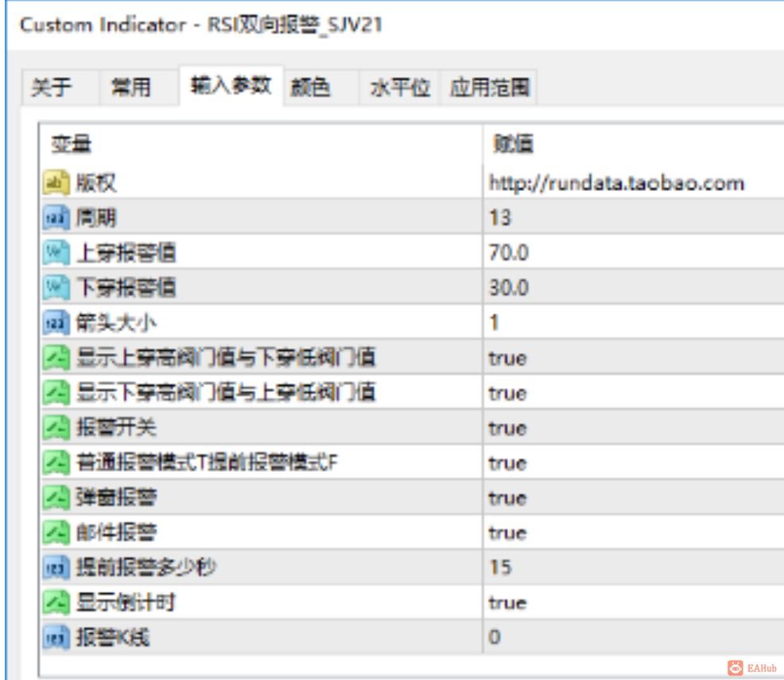Select the 显示倒计时 variable name

pos(126,603)
